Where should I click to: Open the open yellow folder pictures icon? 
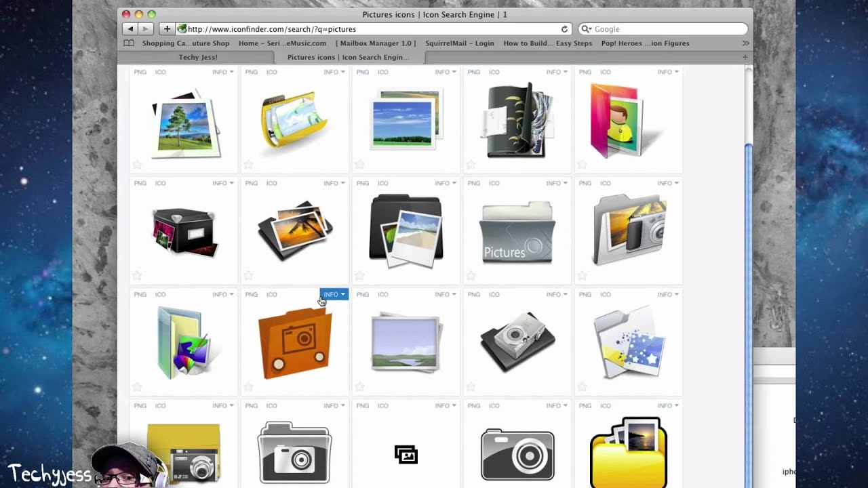(x=295, y=122)
